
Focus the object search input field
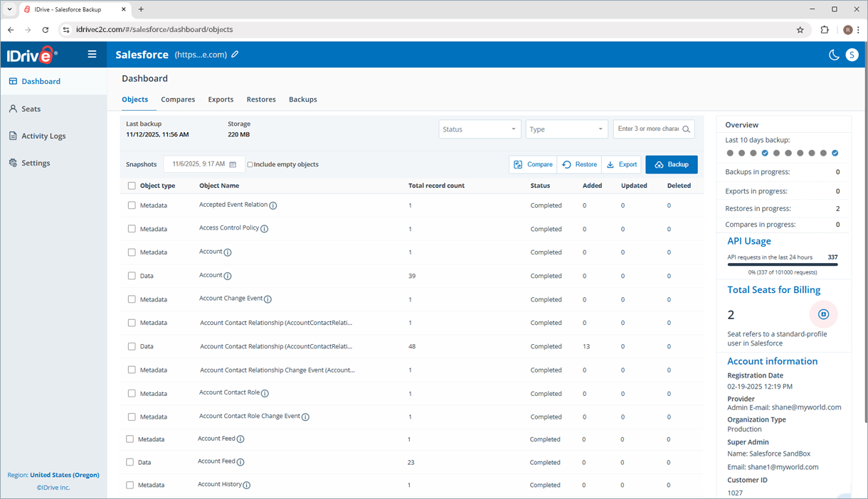(x=647, y=129)
